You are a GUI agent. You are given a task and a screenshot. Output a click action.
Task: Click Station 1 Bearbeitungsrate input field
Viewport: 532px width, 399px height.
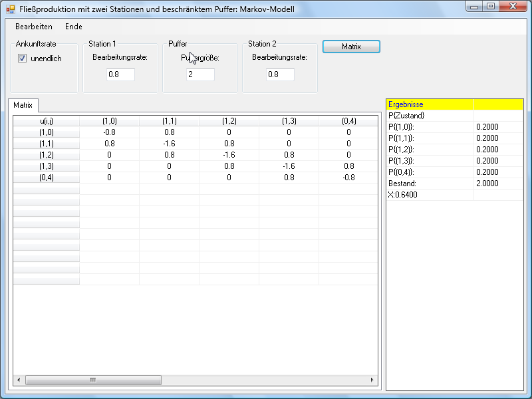tap(120, 74)
